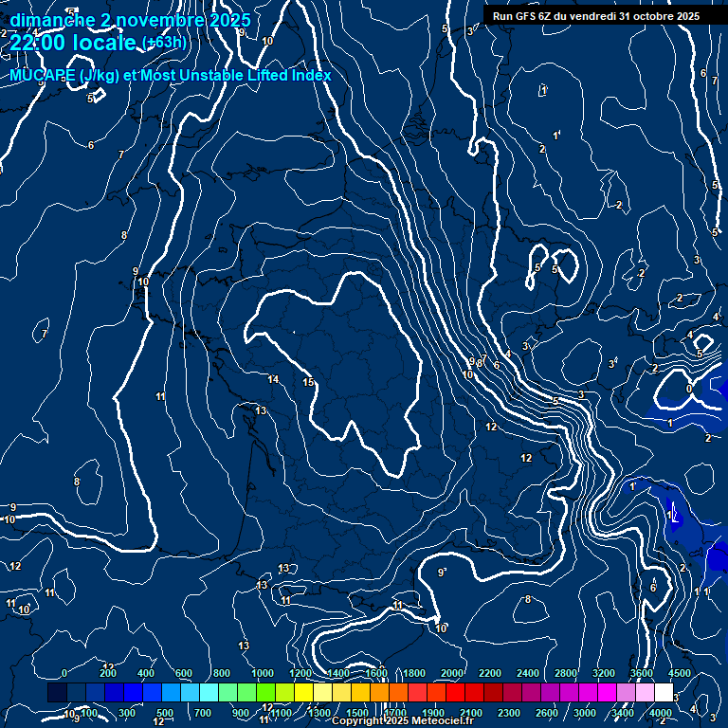Click the sky blue swatch between 500 and 600

pyautogui.click(x=171, y=692)
